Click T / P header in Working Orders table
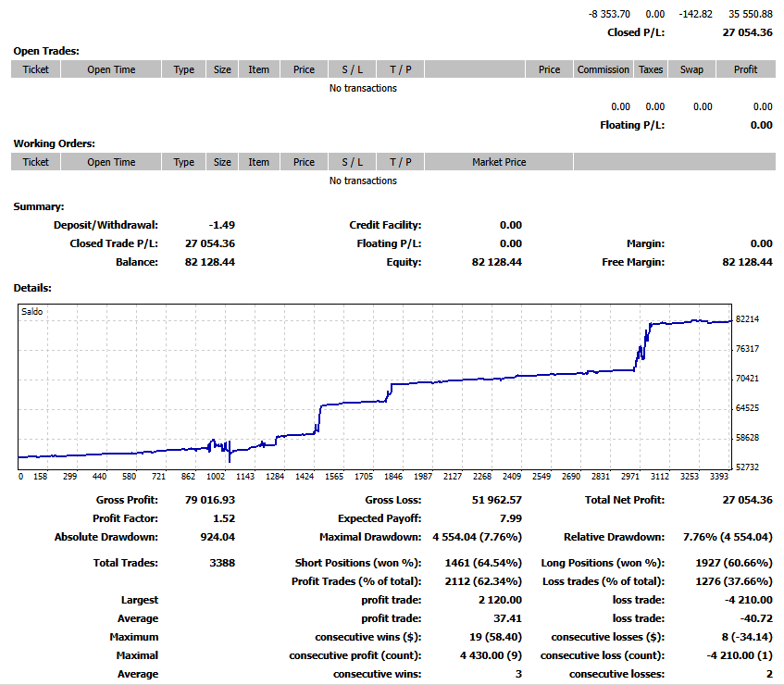The height and width of the screenshot is (685, 784). pos(400,162)
